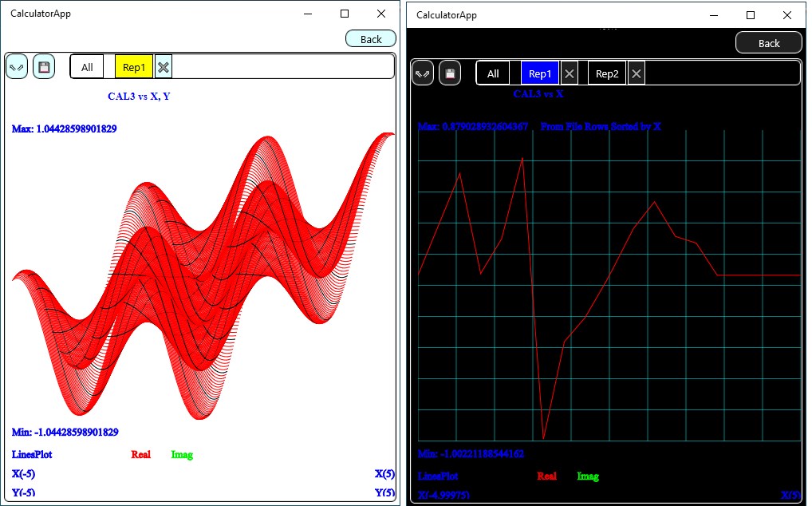Click the red Real legend label in right window
The height and width of the screenshot is (506, 812).
click(547, 476)
